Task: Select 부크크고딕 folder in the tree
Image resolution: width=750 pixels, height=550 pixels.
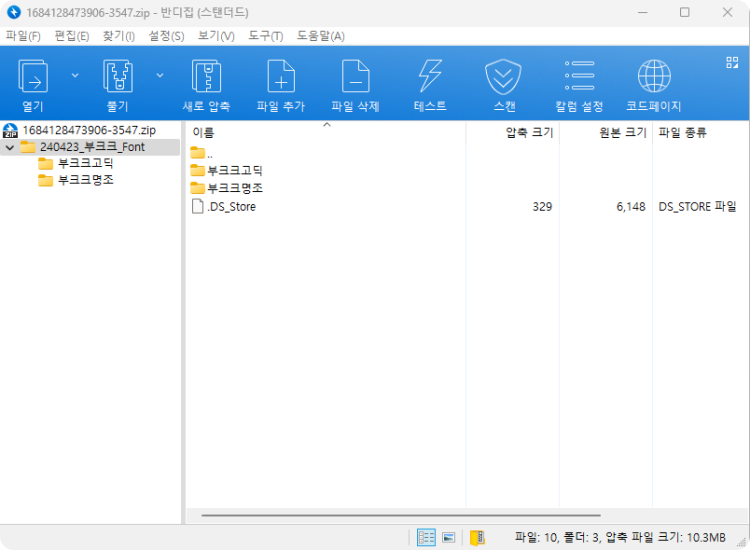Action: click(x=86, y=164)
